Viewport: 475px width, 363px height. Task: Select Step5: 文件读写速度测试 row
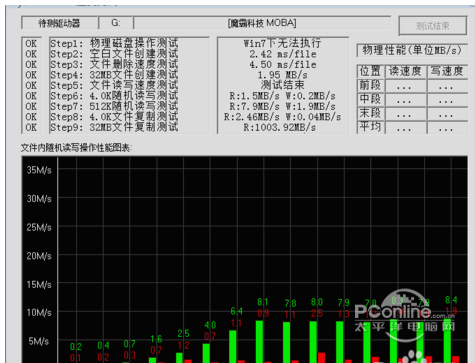(114, 85)
